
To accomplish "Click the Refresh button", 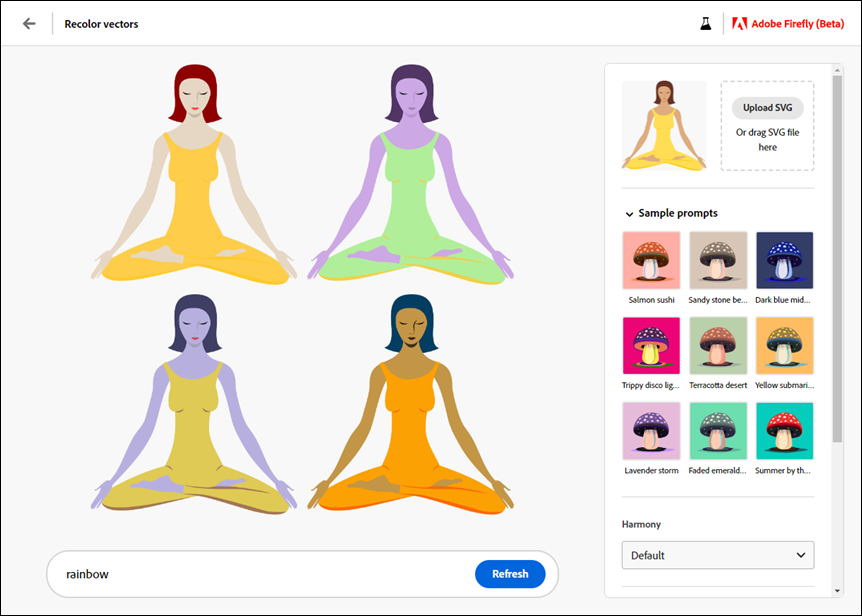I will click(x=510, y=574).
